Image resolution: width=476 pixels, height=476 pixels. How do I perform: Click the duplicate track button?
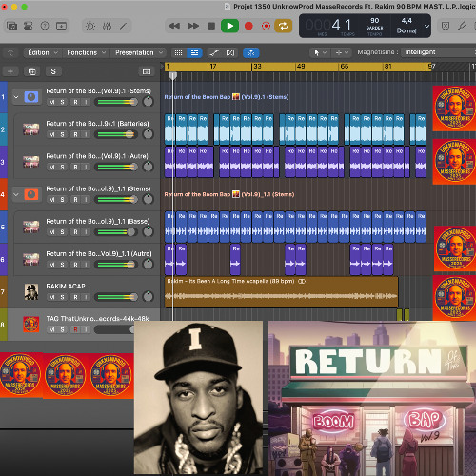tap(32, 71)
